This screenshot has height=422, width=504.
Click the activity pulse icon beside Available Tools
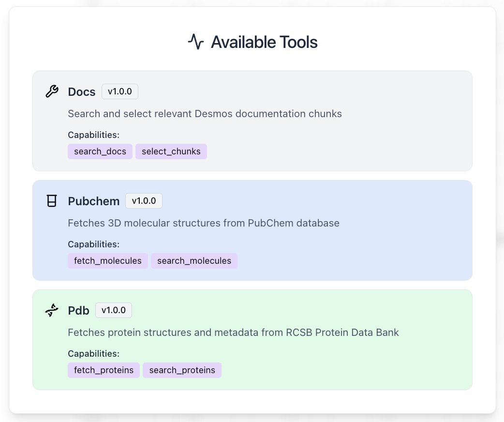196,42
